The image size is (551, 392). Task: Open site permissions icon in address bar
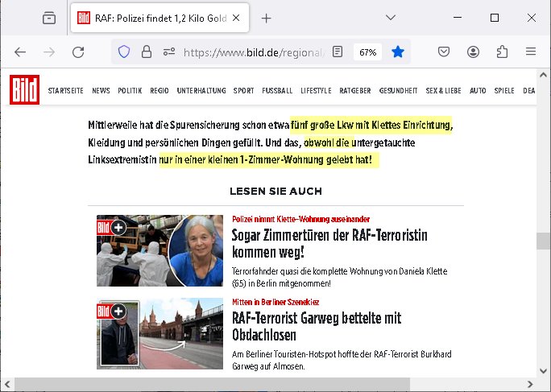[x=169, y=52]
